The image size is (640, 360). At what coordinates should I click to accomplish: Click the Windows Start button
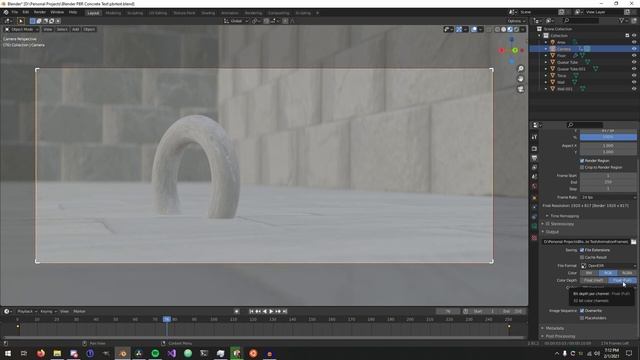(7, 353)
